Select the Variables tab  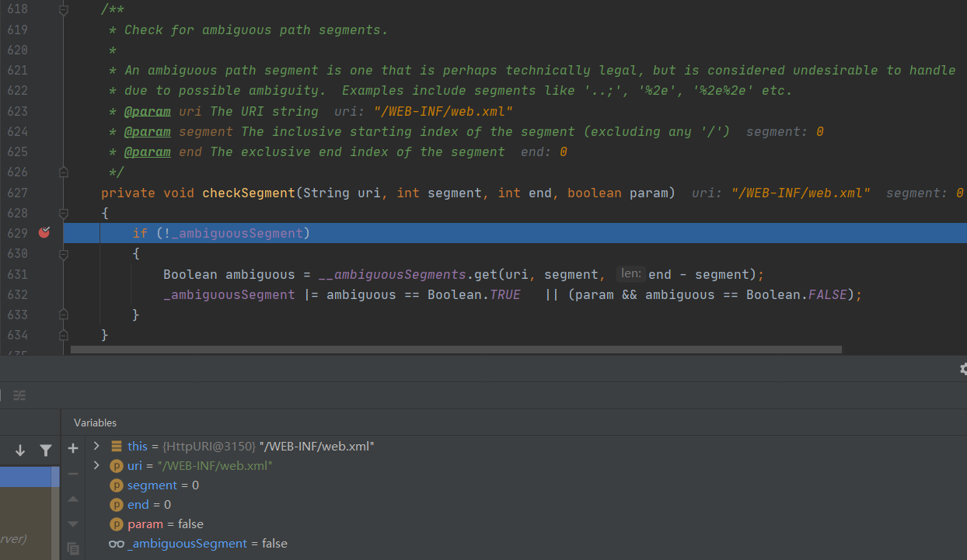95,423
